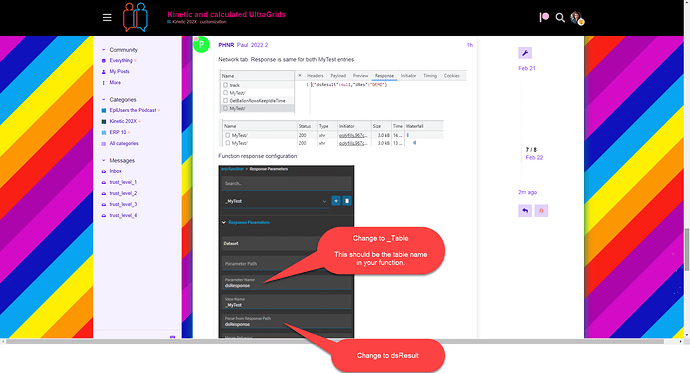Open the All categories link
690x373 pixels.
coord(124,143)
